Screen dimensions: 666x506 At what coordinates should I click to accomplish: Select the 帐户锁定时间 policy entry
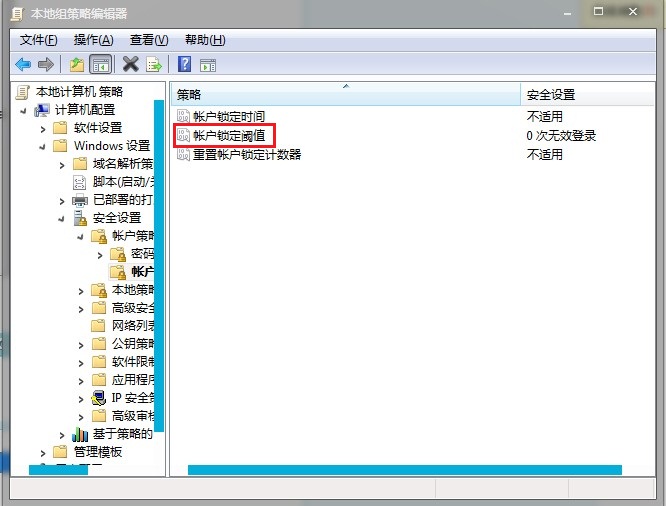pyautogui.click(x=228, y=116)
